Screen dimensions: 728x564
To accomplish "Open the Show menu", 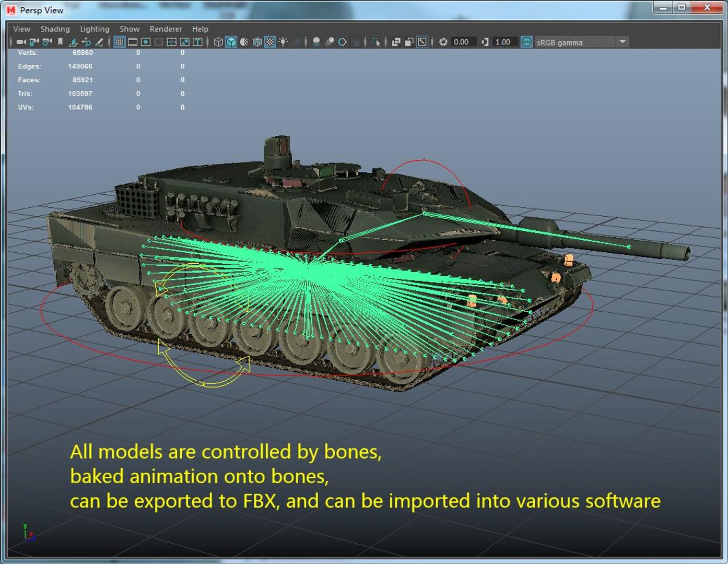I will click(130, 29).
